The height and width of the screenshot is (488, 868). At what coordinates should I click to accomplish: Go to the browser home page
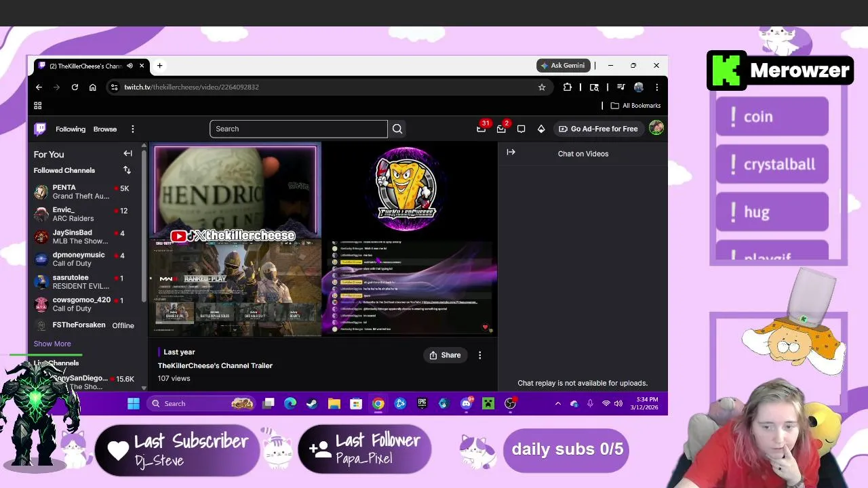click(93, 87)
